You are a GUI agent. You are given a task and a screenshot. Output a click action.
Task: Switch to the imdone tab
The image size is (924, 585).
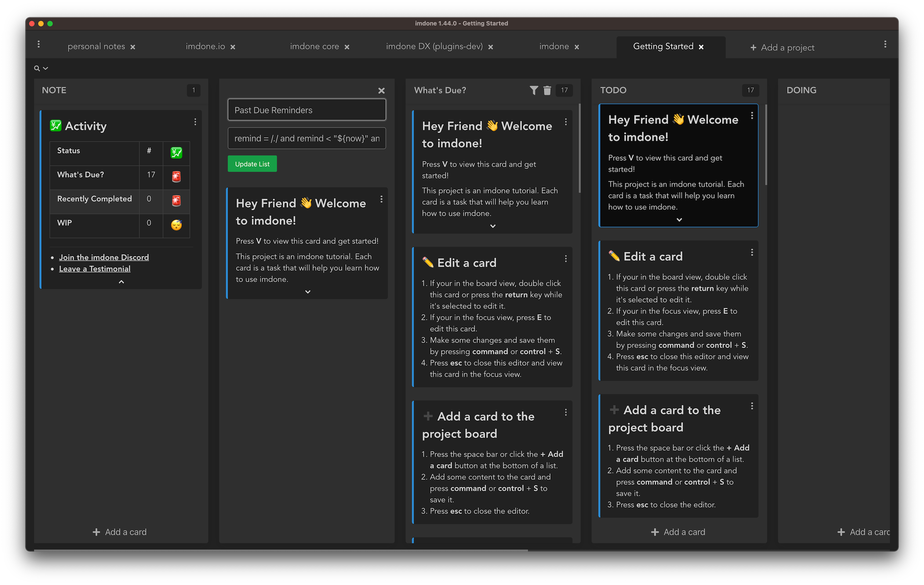[x=554, y=46]
